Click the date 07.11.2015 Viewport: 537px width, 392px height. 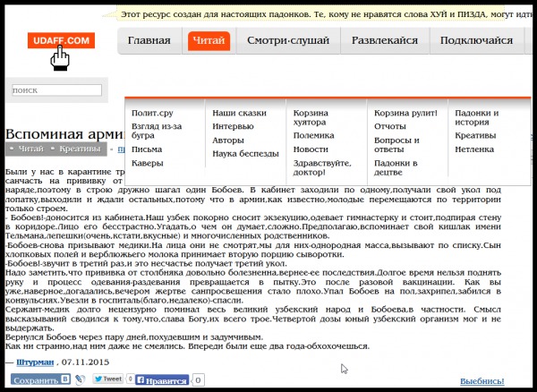(x=85, y=362)
